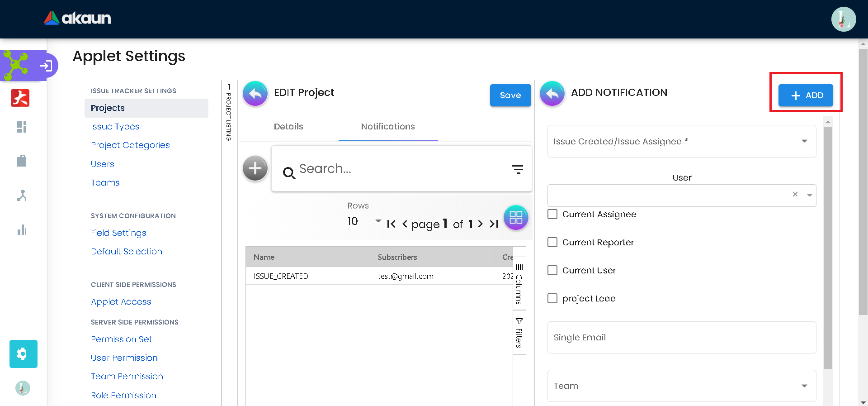This screenshot has width=868, height=406.
Task: Toggle the grid view icon
Action: pyautogui.click(x=516, y=218)
